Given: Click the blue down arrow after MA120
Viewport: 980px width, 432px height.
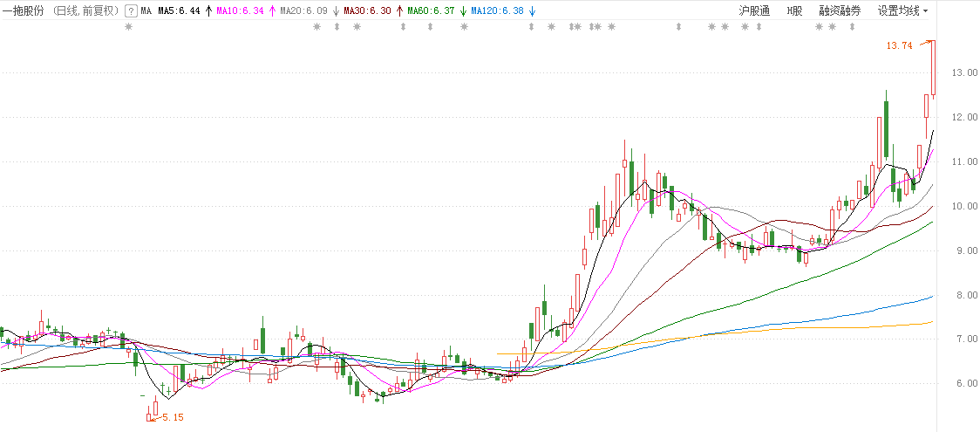Looking at the screenshot, I should 532,11.
